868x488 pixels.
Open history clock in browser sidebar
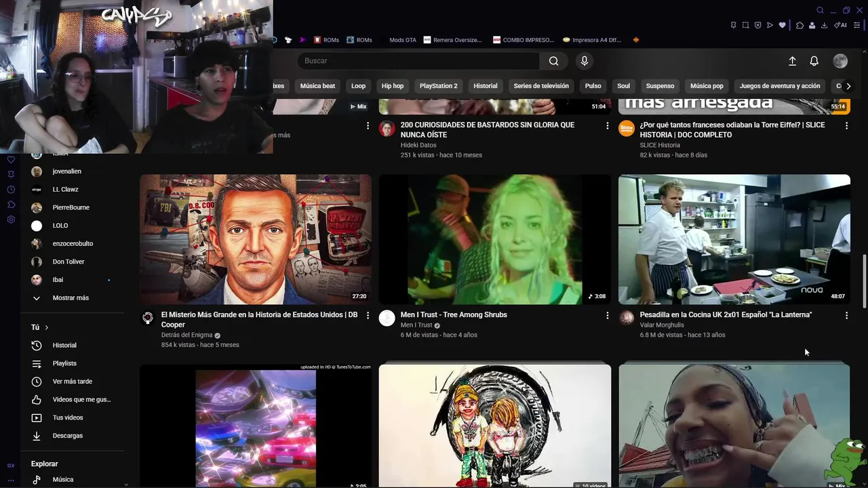[x=11, y=190]
